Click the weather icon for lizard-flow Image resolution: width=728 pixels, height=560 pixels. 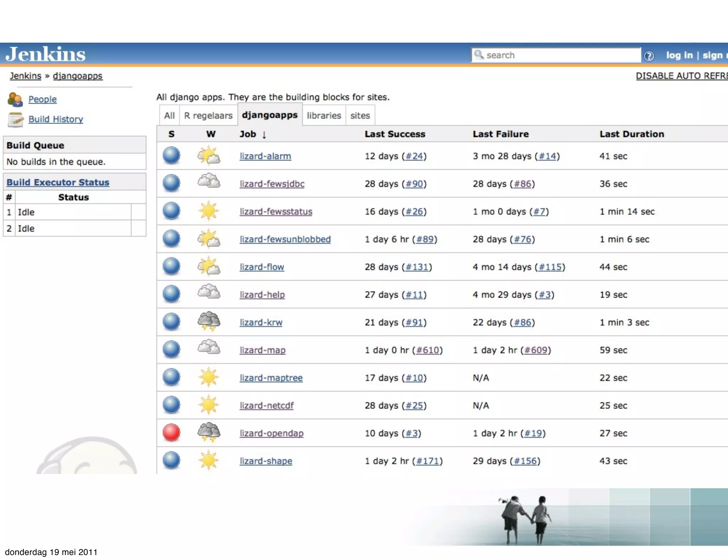coord(209,266)
